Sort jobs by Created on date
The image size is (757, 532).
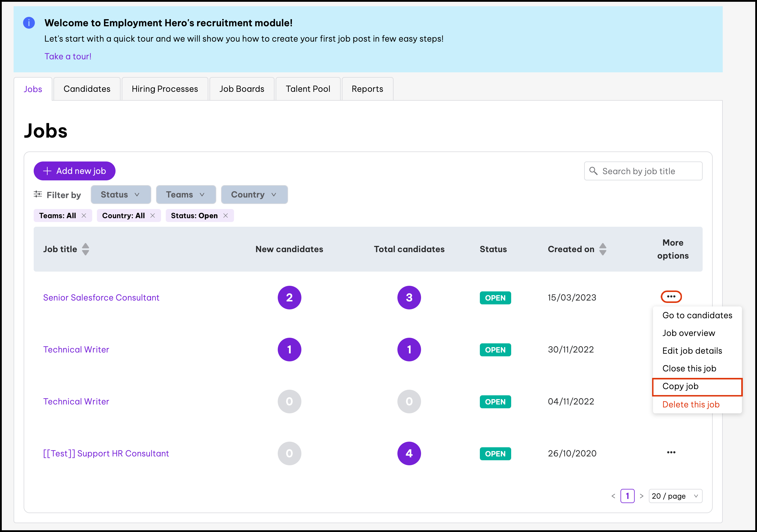[602, 249]
